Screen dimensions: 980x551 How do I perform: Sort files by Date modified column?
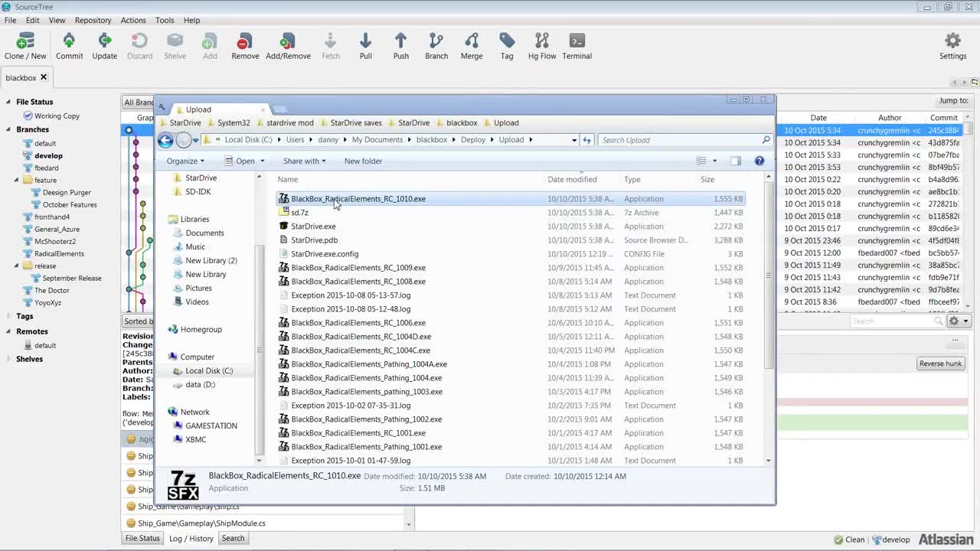point(572,179)
